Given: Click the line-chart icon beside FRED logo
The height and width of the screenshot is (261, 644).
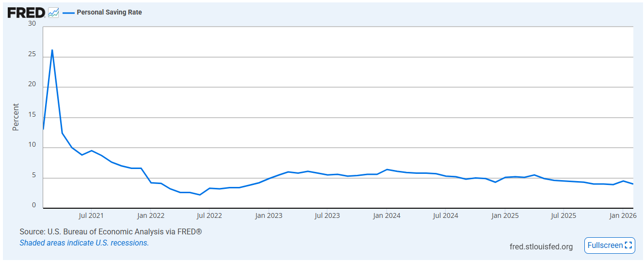Looking at the screenshot, I should [53, 13].
